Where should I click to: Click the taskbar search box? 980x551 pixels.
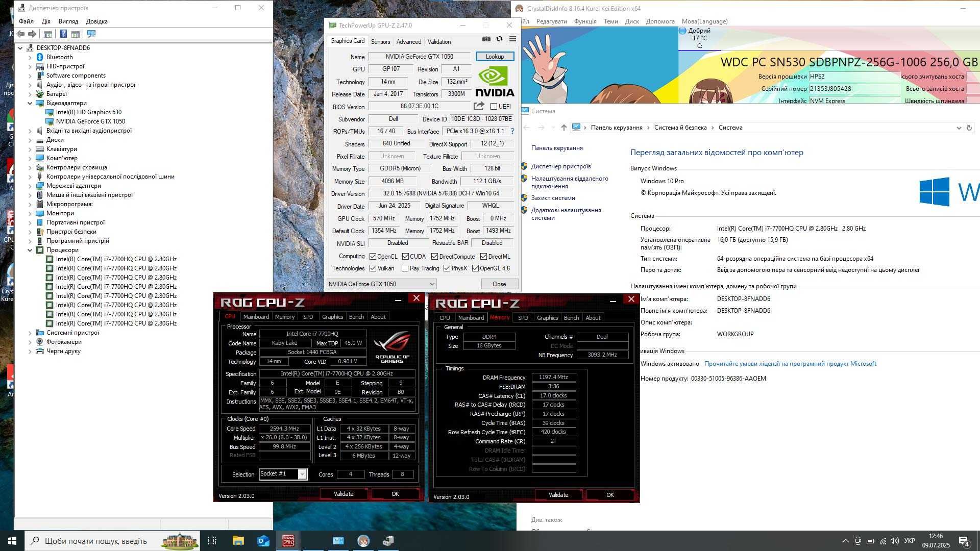112,541
